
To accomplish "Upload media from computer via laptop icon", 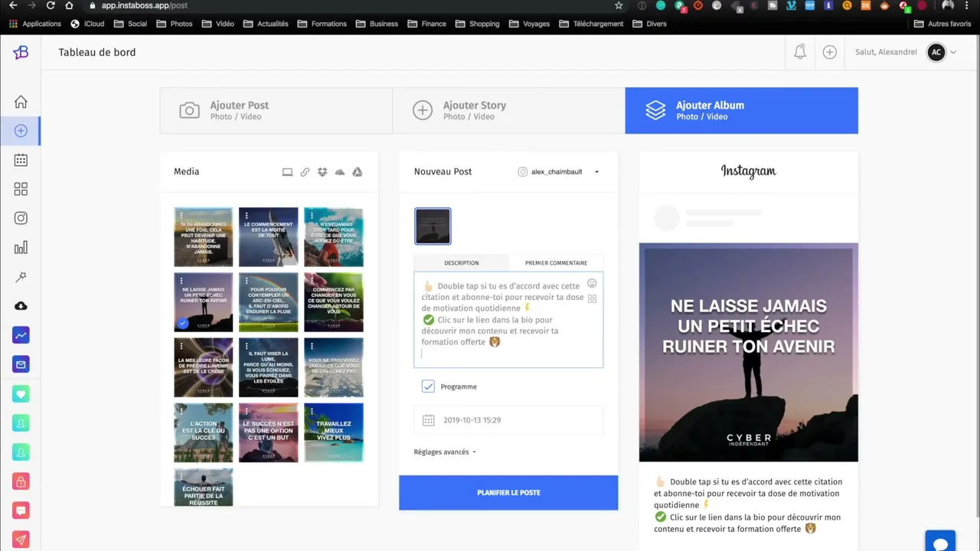I will coord(287,171).
